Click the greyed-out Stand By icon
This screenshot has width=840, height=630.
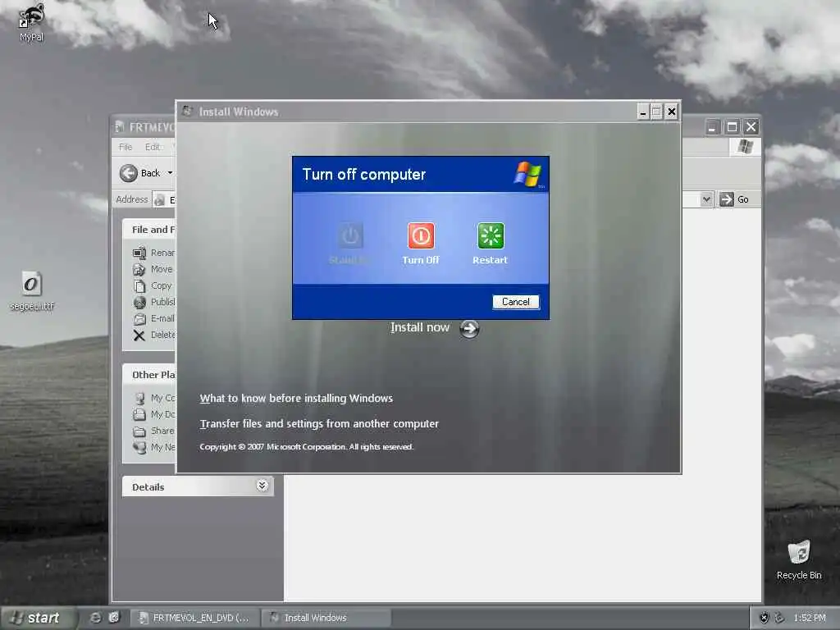coord(350,235)
